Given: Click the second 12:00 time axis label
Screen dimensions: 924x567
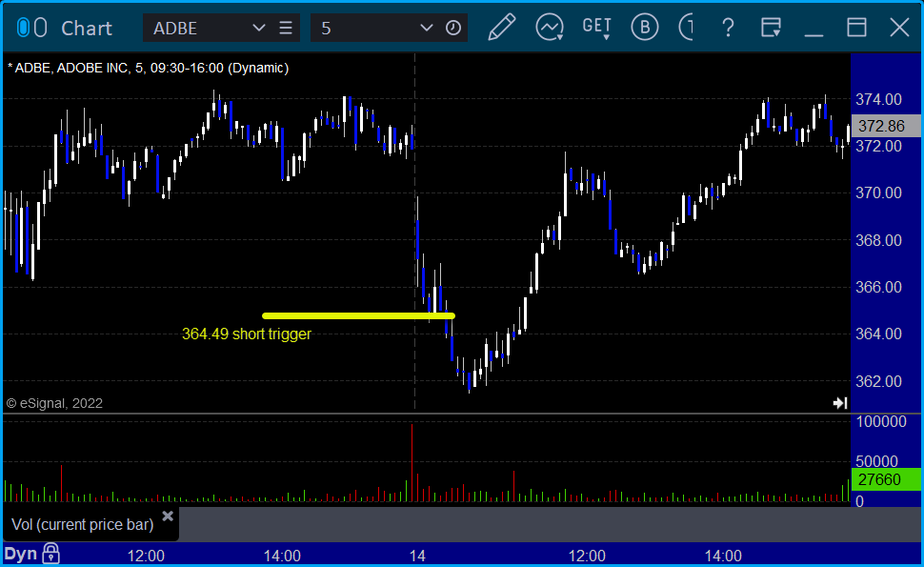Looking at the screenshot, I should coord(587,556).
